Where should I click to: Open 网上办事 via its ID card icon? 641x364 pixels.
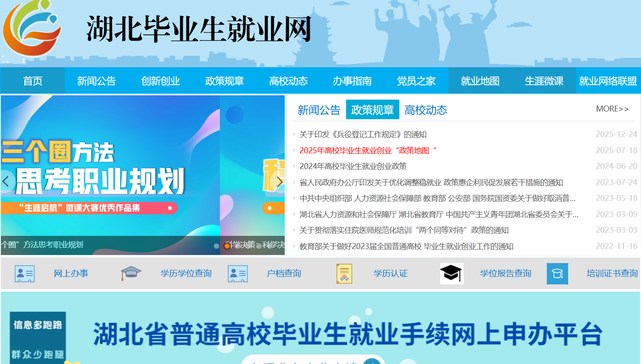pyautogui.click(x=24, y=273)
